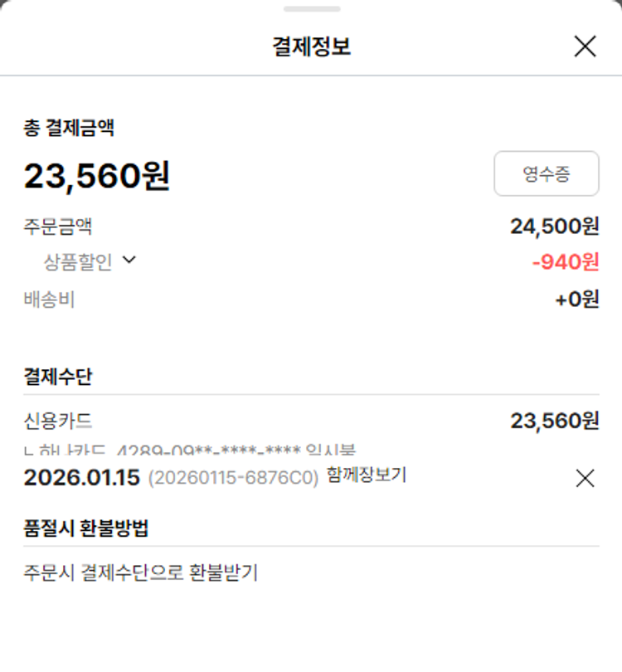Select the 24,500원 order amount
The image size is (622, 672).
pos(554,226)
